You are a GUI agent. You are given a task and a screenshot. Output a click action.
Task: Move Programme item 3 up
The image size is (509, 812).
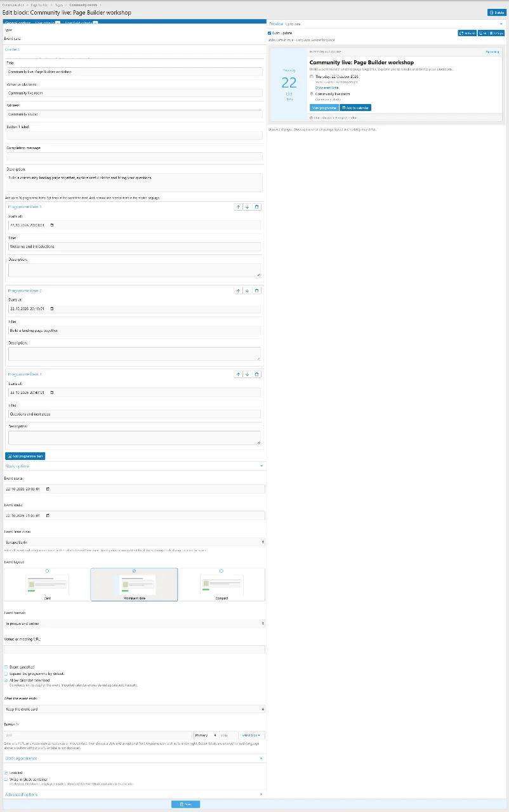pyautogui.click(x=239, y=374)
